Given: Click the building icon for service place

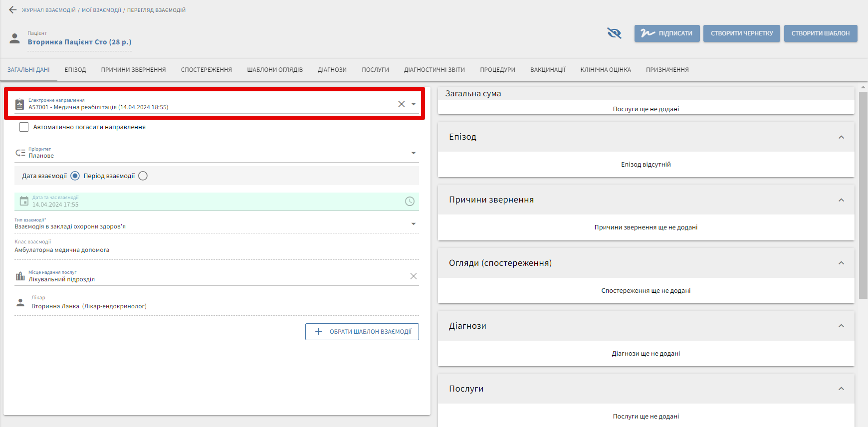Looking at the screenshot, I should (20, 276).
